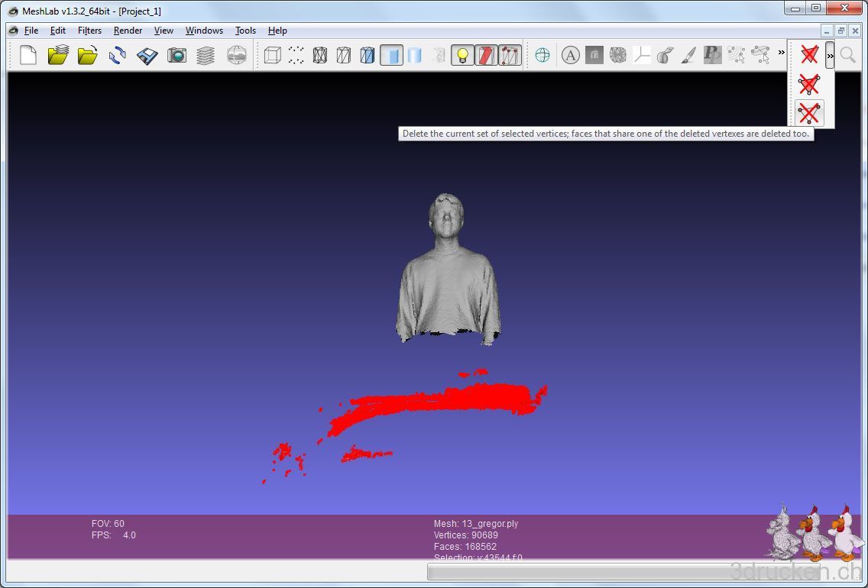
Task: Toggle the light bulb lighting button
Action: [x=463, y=55]
